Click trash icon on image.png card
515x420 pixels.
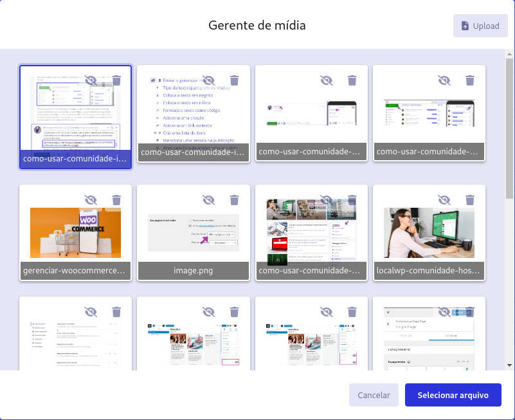coord(234,200)
